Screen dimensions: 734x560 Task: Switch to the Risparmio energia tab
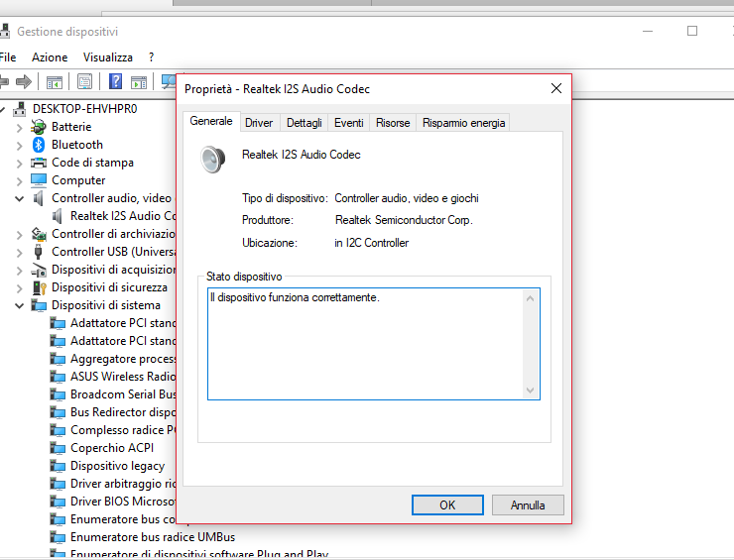click(x=463, y=123)
